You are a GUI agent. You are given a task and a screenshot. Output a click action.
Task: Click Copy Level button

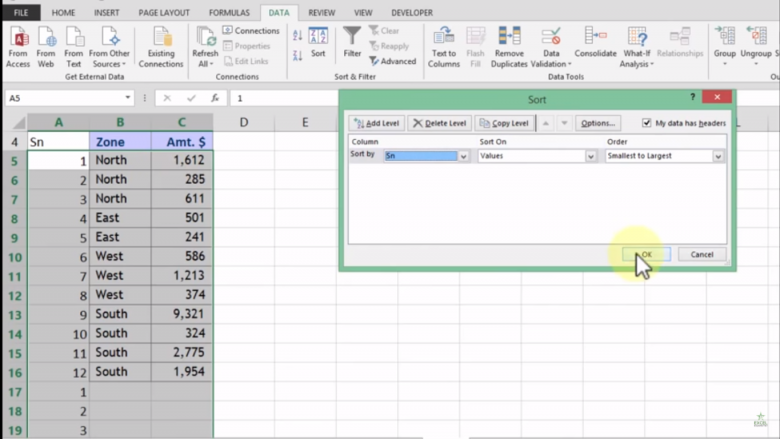(504, 123)
